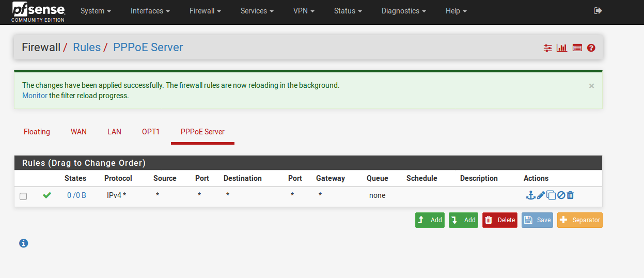Click the logout icon in top bar
This screenshot has height=278, width=644.
598,11
